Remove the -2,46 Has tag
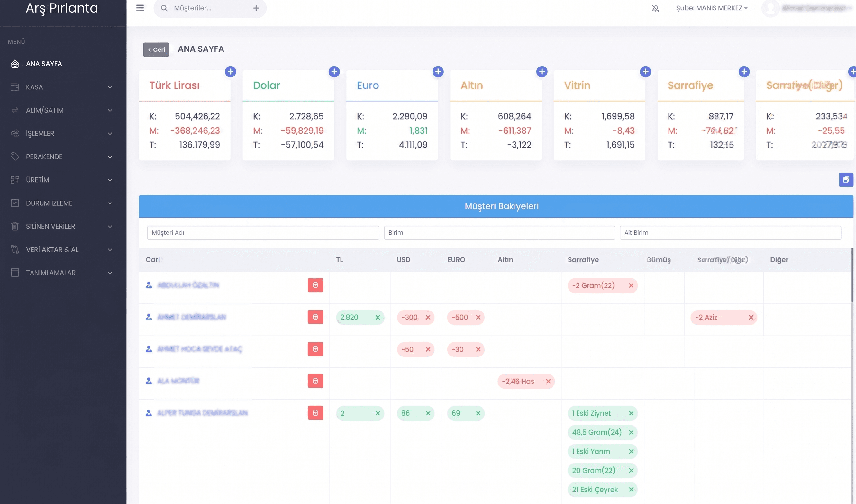 pyautogui.click(x=548, y=382)
